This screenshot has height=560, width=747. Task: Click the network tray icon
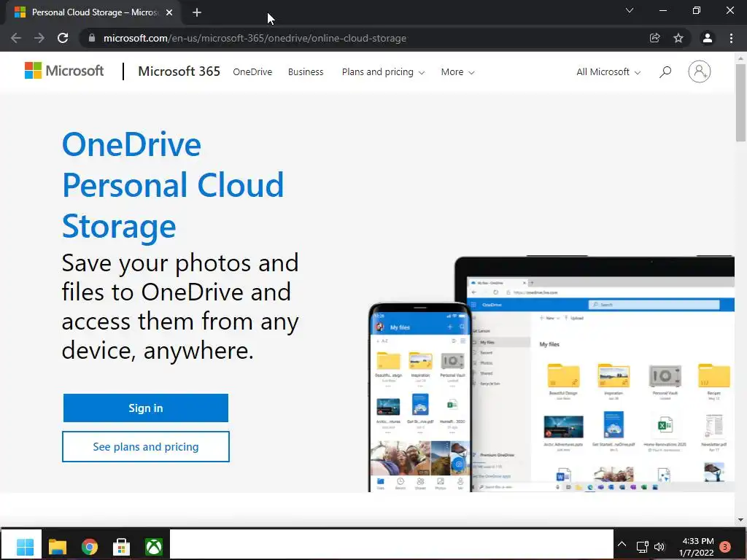(642, 547)
